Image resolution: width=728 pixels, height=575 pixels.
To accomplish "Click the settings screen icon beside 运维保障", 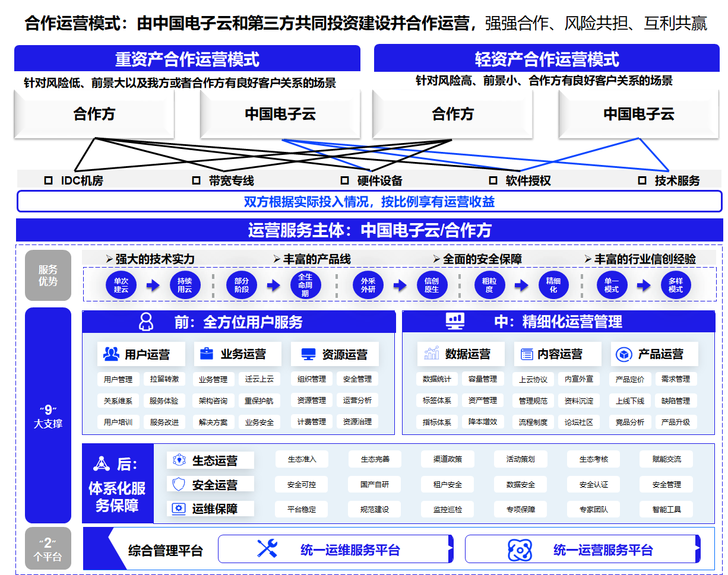I will [179, 509].
